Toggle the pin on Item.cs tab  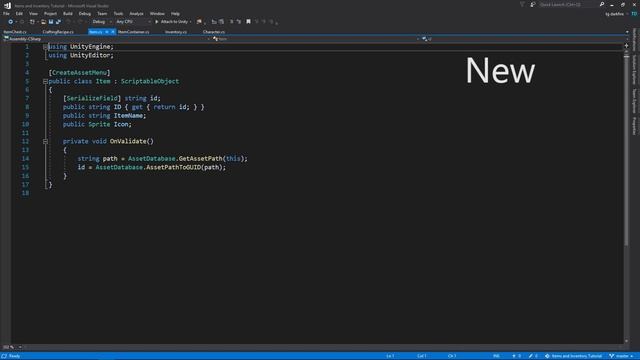[x=107, y=32]
